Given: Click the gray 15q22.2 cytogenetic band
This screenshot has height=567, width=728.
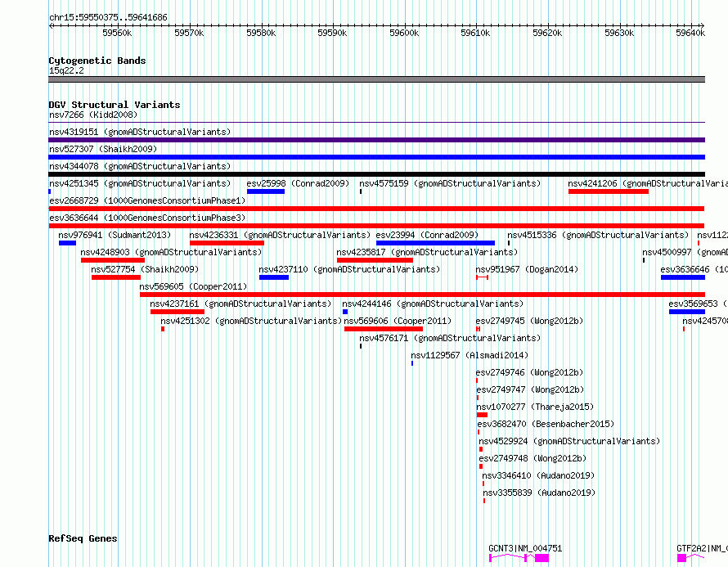Looking at the screenshot, I should coord(376,79).
